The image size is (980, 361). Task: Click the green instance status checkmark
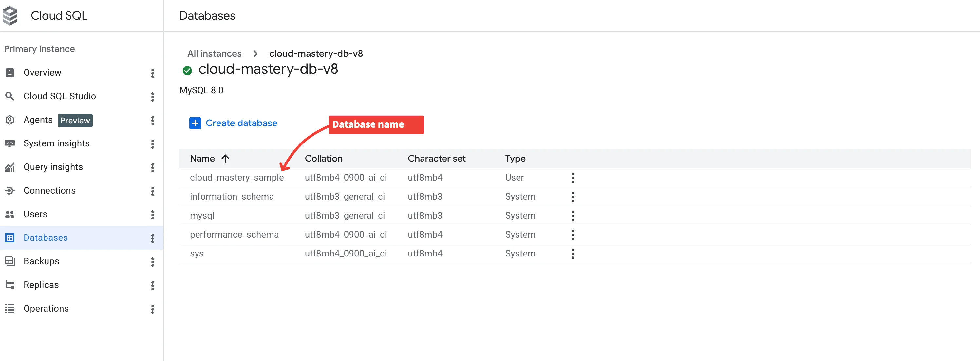pyautogui.click(x=187, y=70)
